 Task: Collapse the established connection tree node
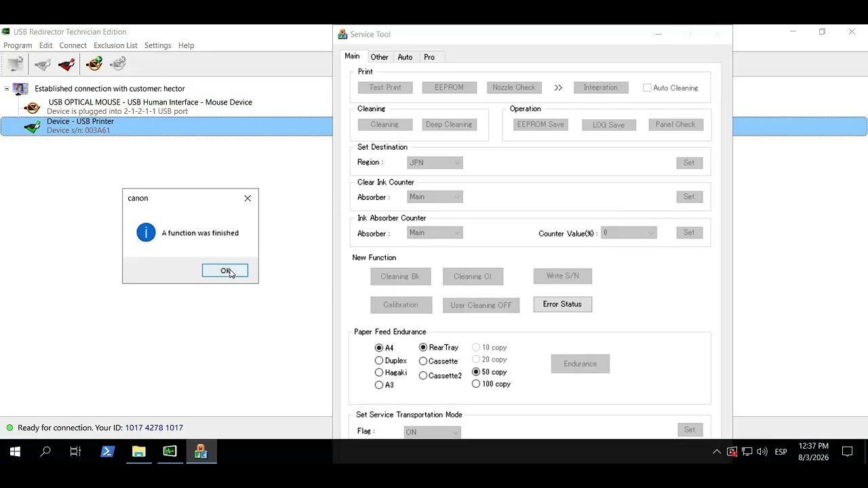(7, 89)
